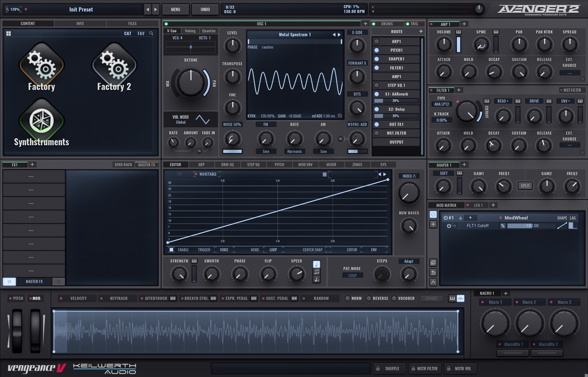Image resolution: width=588 pixels, height=377 pixels.
Task: Click the UNDO button
Action: pos(205,9)
